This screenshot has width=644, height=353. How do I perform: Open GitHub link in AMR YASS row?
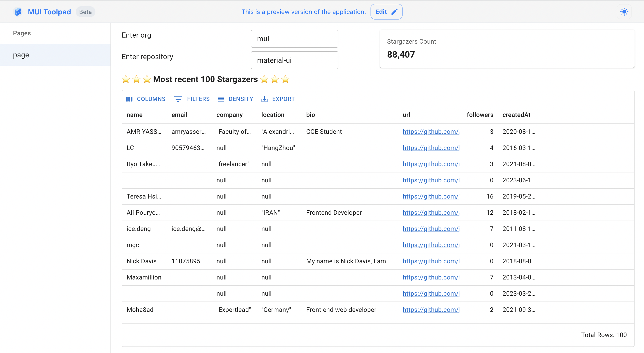(x=431, y=132)
